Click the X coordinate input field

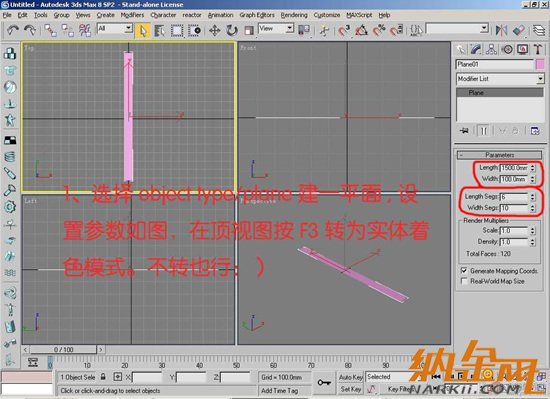coord(147,378)
